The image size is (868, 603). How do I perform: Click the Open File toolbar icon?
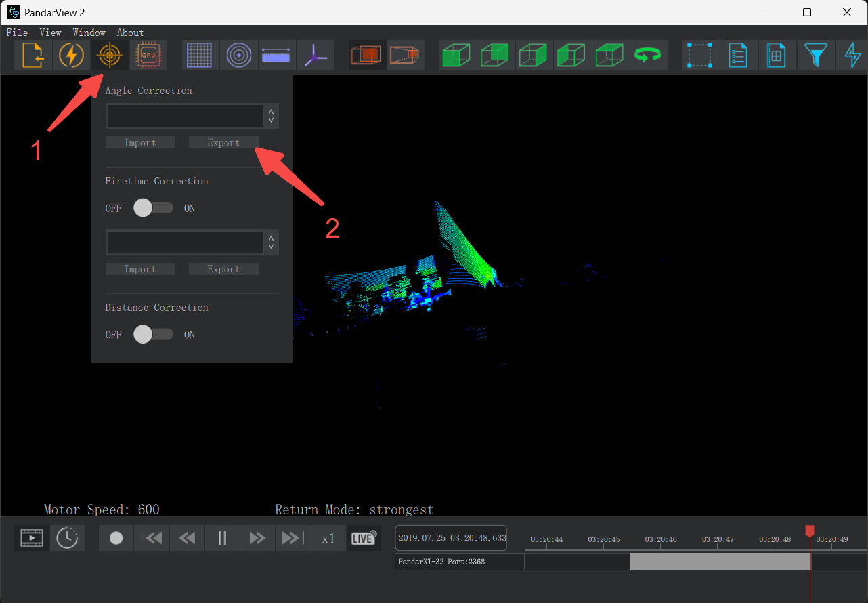[33, 56]
